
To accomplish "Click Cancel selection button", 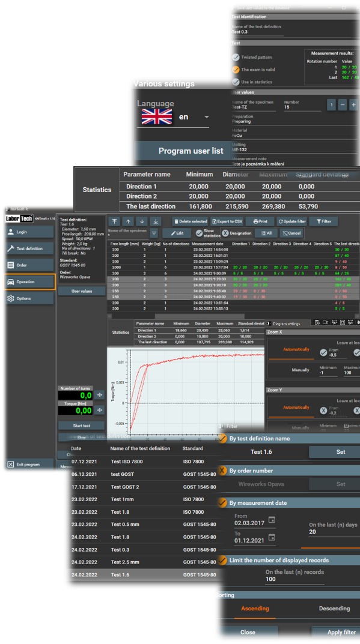I will (x=291, y=233).
